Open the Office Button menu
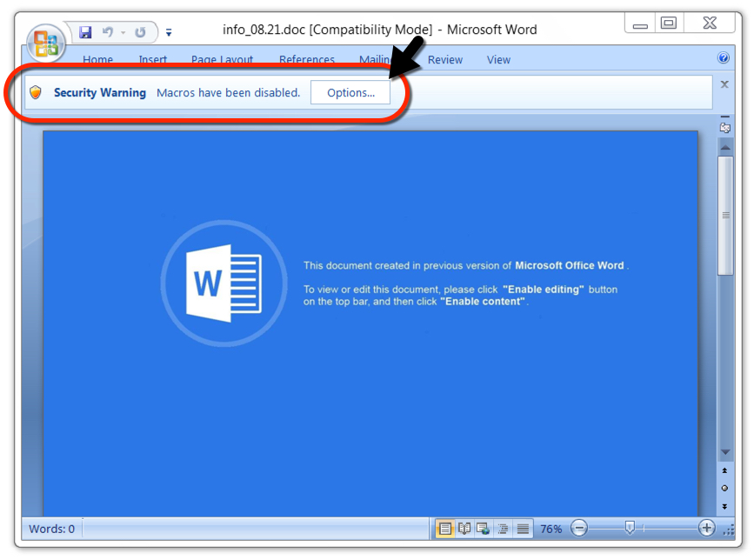Screen dimensions: 754x560 click(x=46, y=43)
